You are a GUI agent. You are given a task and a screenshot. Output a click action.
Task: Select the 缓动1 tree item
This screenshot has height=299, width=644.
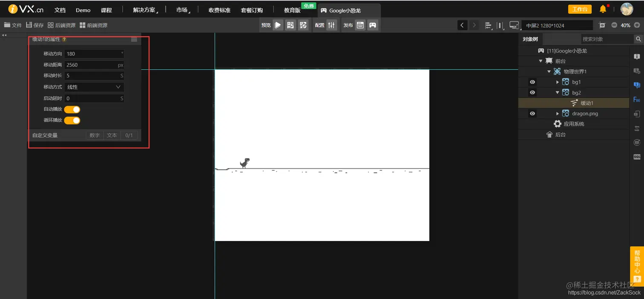[573, 103]
